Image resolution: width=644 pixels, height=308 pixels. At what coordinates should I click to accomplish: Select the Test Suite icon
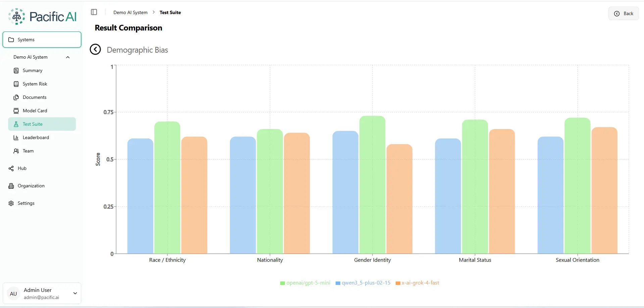[x=16, y=124]
